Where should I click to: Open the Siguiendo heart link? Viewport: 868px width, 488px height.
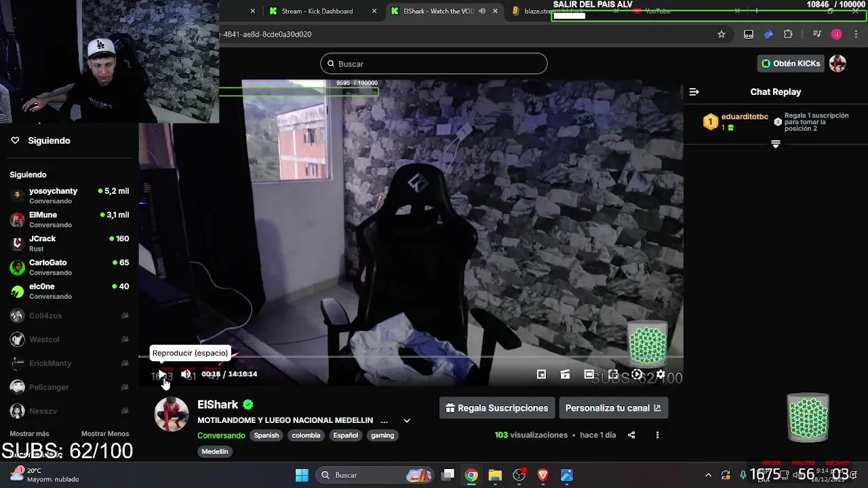tap(41, 140)
